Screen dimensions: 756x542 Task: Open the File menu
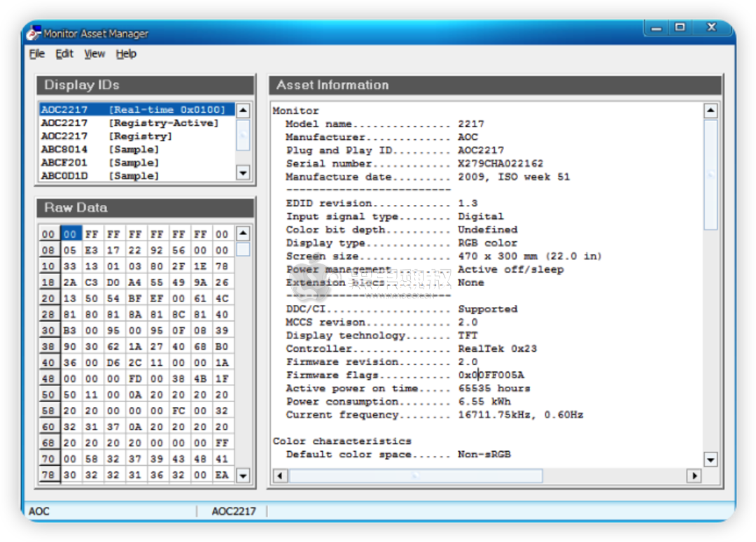click(36, 54)
